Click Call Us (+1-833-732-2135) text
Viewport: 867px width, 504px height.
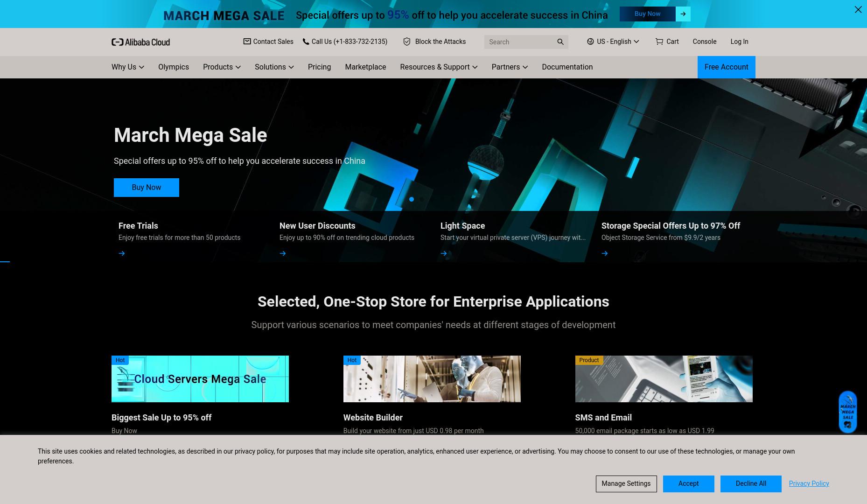click(x=350, y=42)
